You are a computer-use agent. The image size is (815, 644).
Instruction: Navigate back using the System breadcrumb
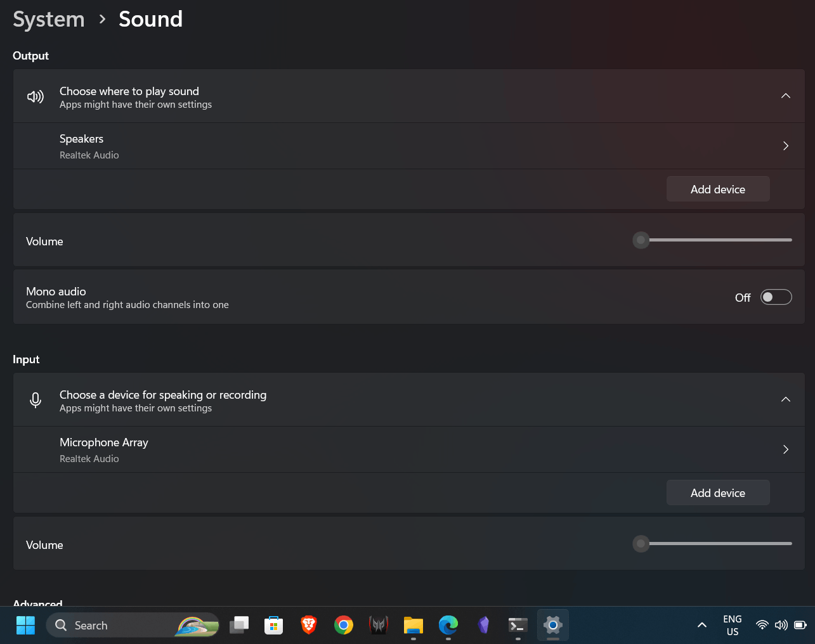click(x=48, y=19)
